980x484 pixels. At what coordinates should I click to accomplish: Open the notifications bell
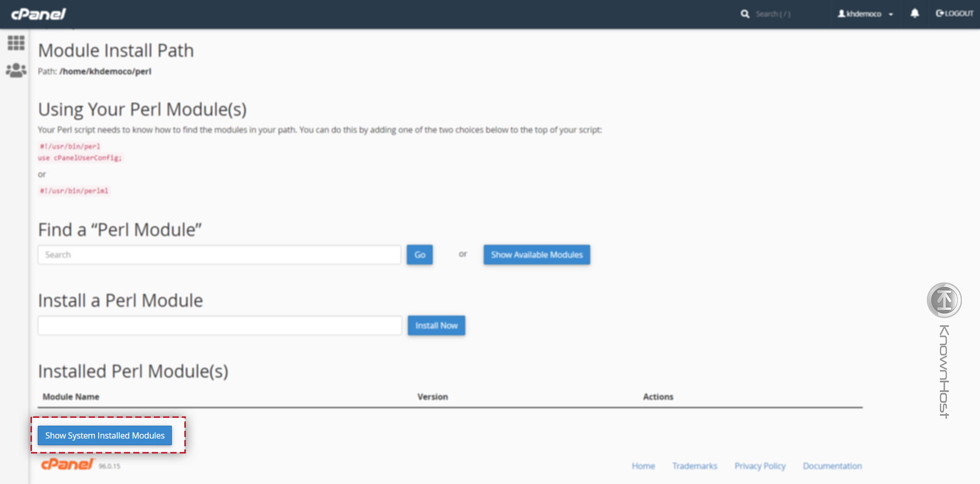[x=914, y=14]
